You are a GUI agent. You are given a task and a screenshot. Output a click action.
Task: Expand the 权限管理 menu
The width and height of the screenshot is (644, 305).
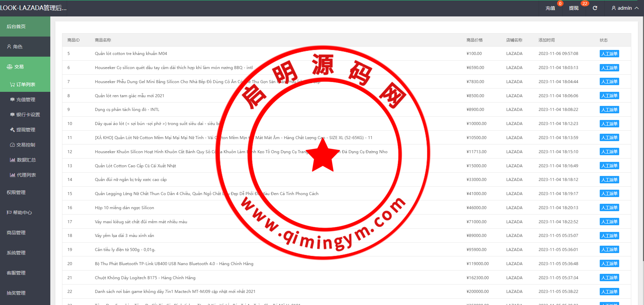pyautogui.click(x=16, y=192)
